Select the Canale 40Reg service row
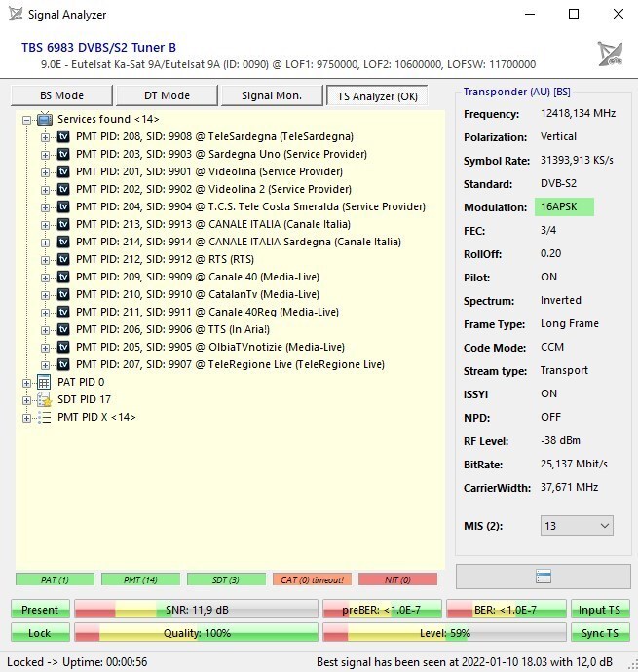The width and height of the screenshot is (638, 672). tap(207, 313)
